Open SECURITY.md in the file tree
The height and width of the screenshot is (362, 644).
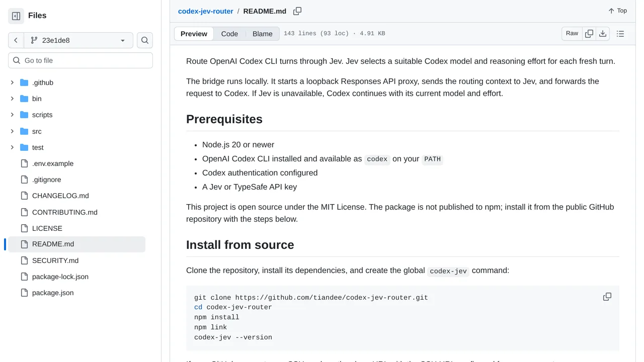pyautogui.click(x=55, y=260)
